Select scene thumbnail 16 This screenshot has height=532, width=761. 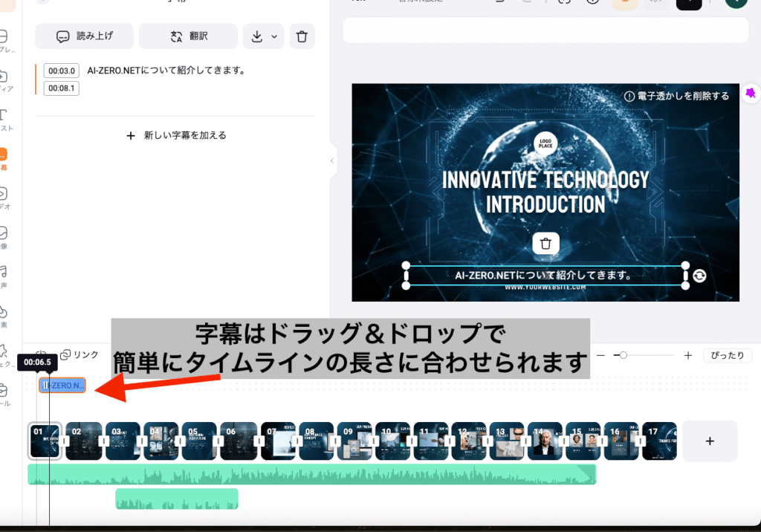pyautogui.click(x=621, y=441)
